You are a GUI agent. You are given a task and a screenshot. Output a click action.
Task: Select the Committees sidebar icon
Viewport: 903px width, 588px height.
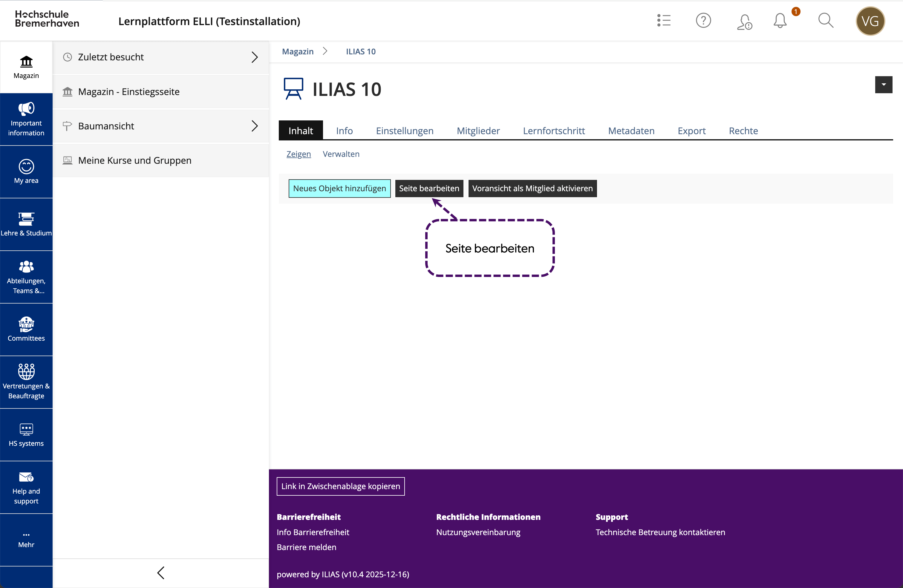pos(26,329)
